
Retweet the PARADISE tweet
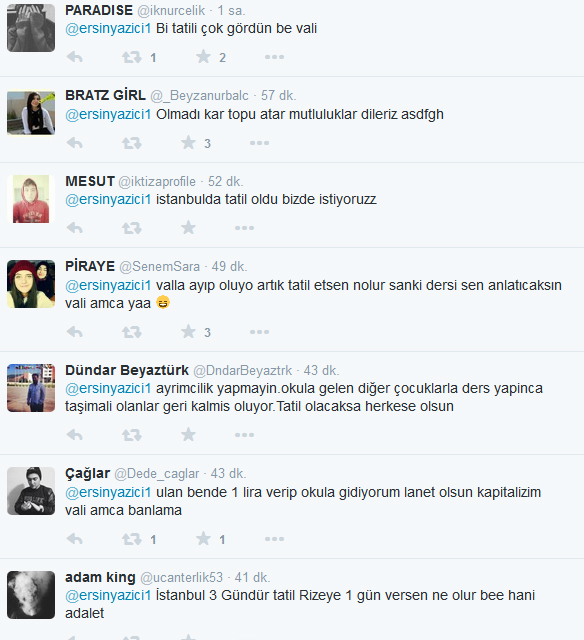click(132, 57)
